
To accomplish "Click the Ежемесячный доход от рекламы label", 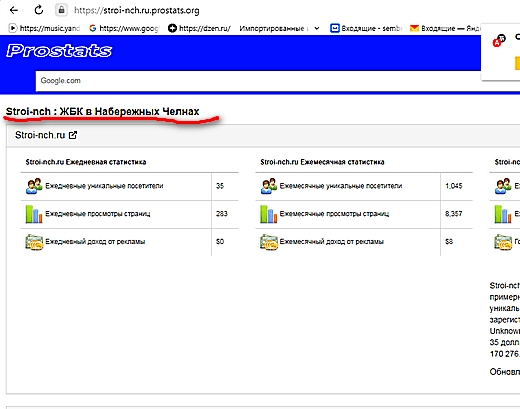I will click(332, 242).
